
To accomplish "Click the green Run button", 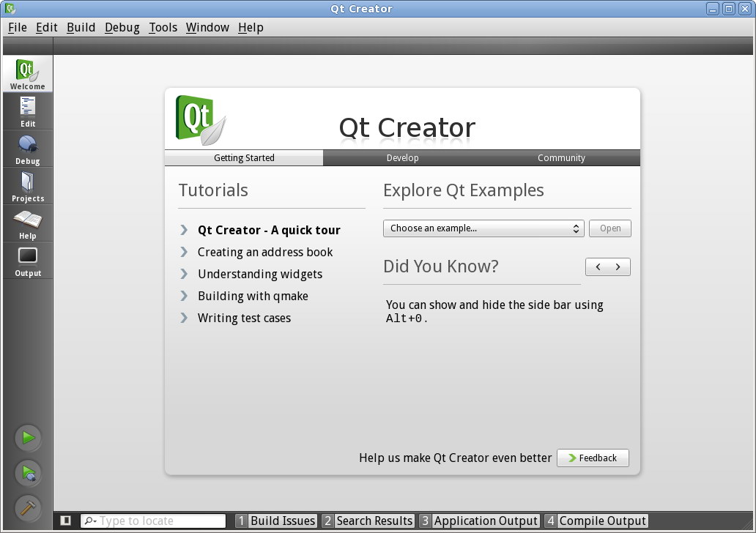I will [x=28, y=438].
